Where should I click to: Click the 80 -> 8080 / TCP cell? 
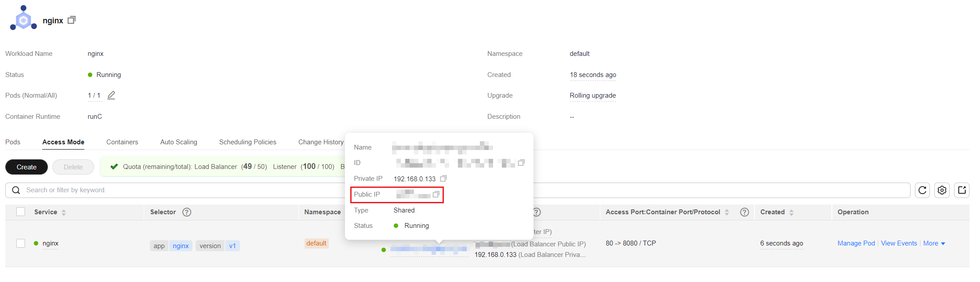[631, 243]
